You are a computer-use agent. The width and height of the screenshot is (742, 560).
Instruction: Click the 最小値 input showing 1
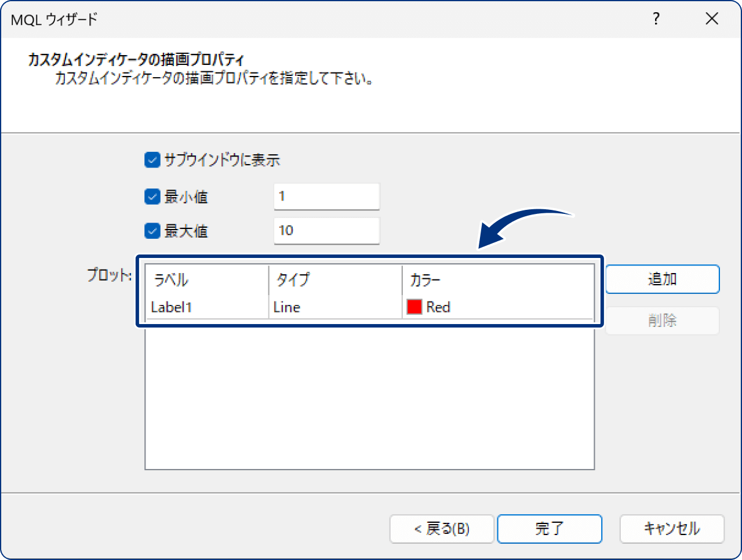pos(326,197)
